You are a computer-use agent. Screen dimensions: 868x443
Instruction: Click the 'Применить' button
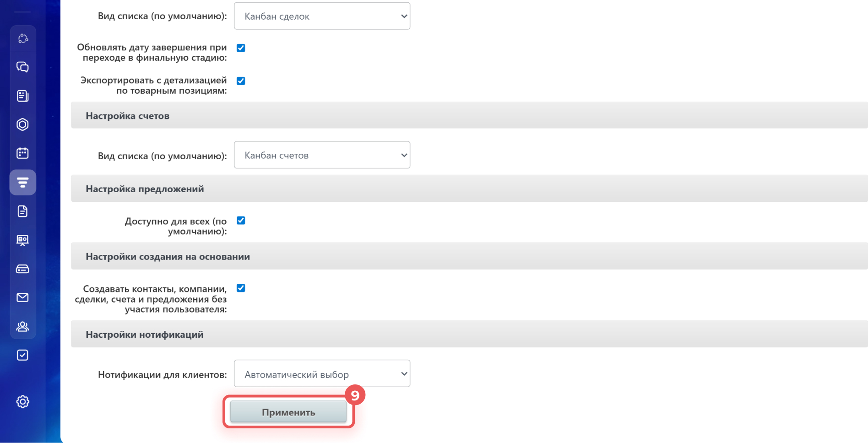pyautogui.click(x=288, y=412)
